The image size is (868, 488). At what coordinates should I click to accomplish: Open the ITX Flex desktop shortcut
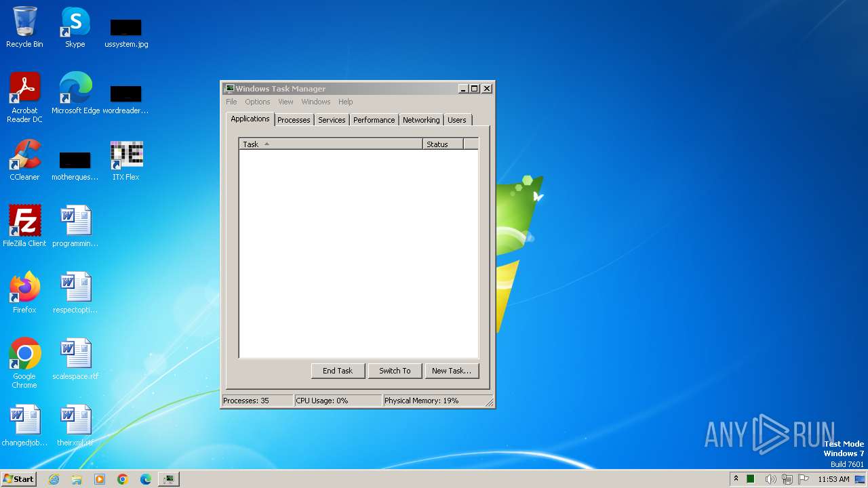[126, 160]
